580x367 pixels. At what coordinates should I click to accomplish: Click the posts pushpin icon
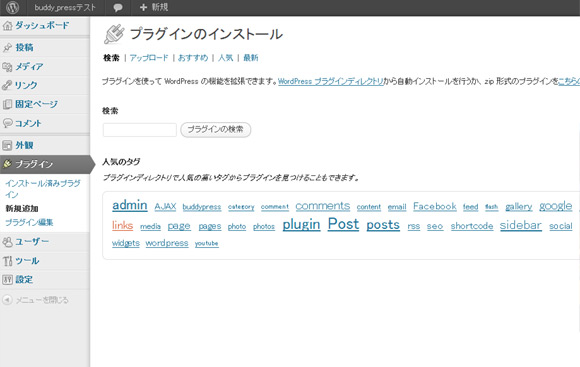click(x=7, y=48)
